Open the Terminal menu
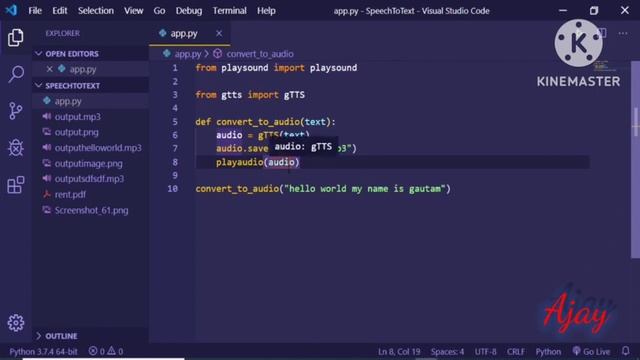Viewport: 640px width, 360px height. point(229,11)
